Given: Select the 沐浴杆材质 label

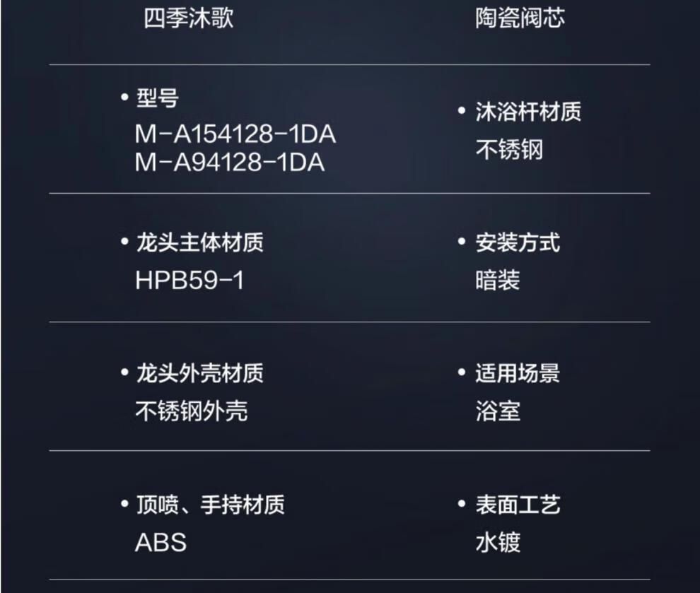Looking at the screenshot, I should (x=528, y=112).
